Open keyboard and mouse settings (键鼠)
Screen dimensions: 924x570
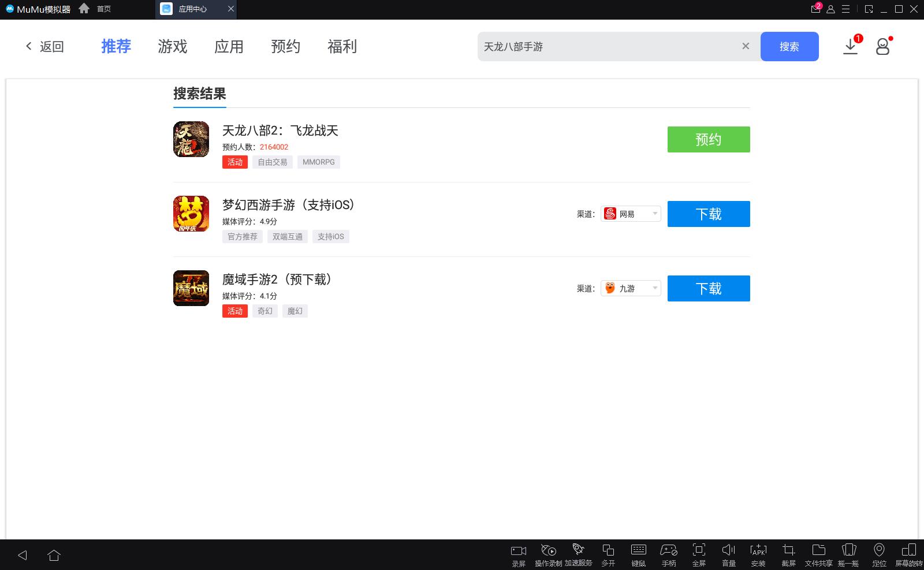[x=639, y=556]
